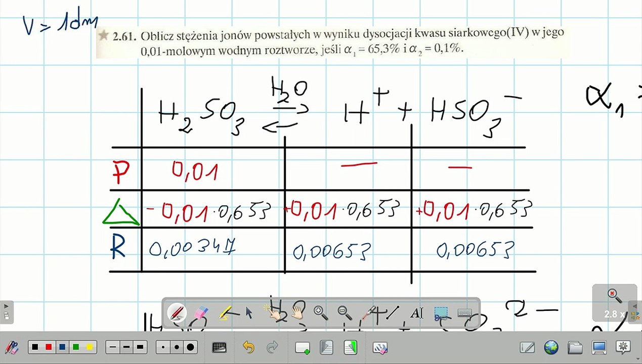This screenshot has height=364, width=642.
Task: Select the yellow Highlighter tool
Action: [x=225, y=313]
